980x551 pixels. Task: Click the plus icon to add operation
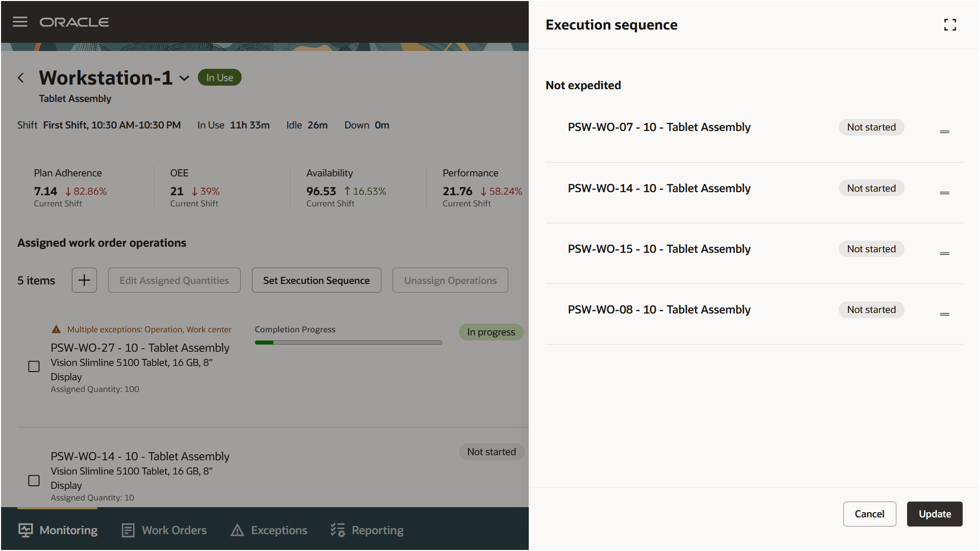[x=84, y=280]
